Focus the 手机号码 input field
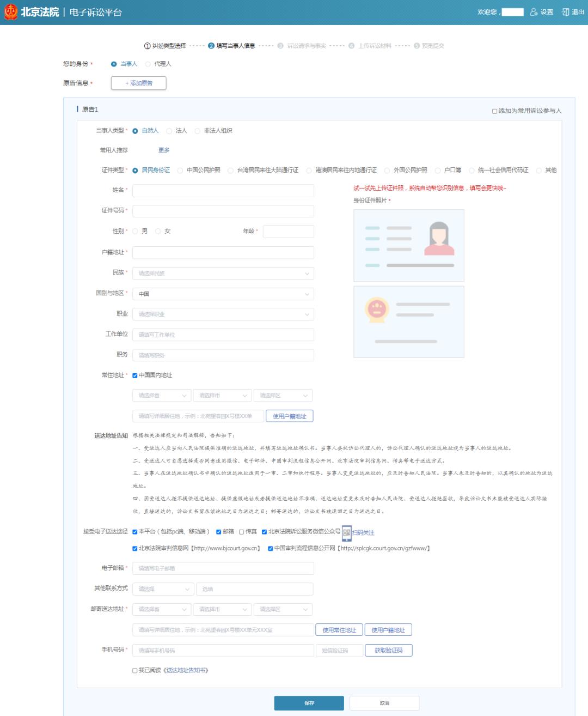 pyautogui.click(x=223, y=651)
